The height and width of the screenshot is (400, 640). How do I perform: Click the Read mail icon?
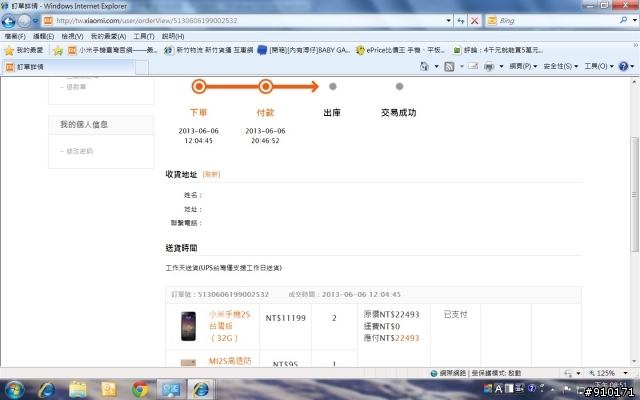(473, 66)
